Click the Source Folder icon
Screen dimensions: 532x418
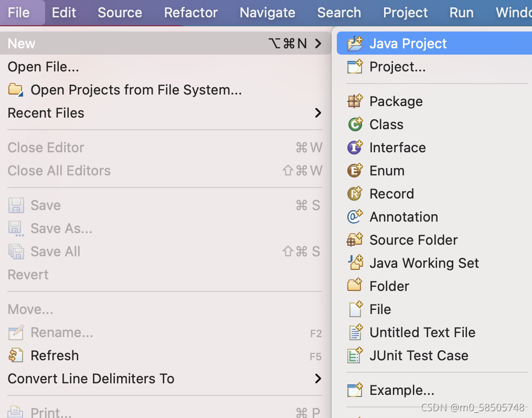[355, 240]
